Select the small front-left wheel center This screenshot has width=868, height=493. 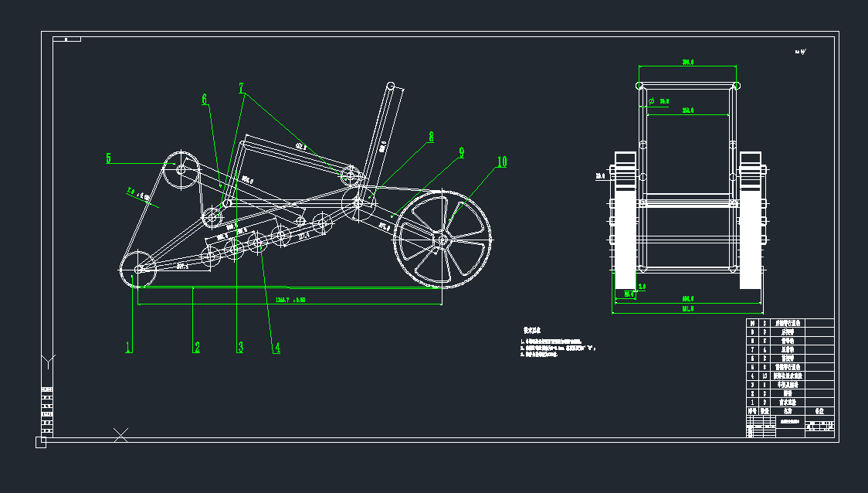[139, 269]
